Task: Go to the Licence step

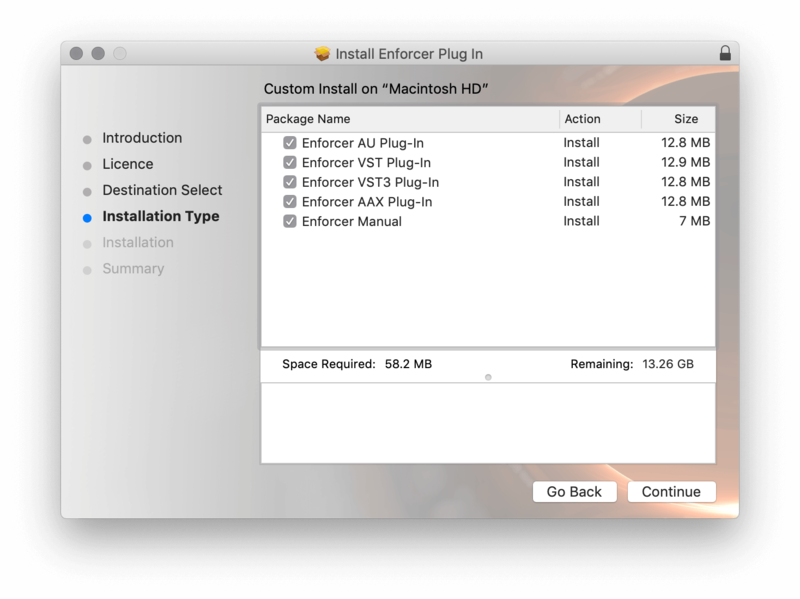Action: 128,164
